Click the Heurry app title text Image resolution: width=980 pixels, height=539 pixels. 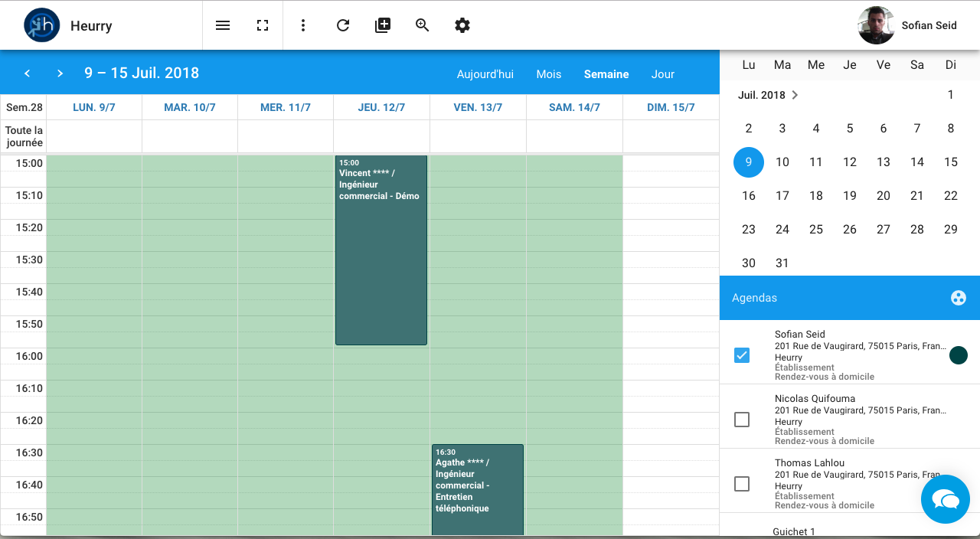(91, 26)
